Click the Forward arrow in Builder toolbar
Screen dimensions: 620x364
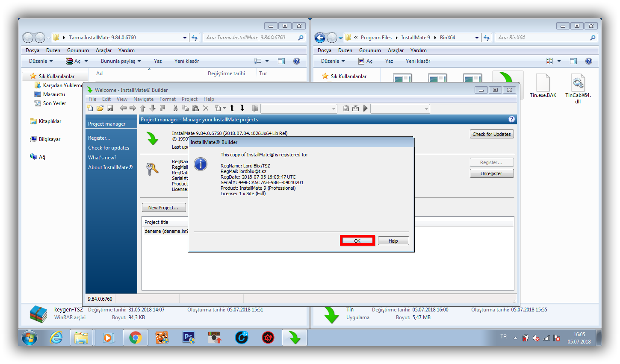(133, 108)
